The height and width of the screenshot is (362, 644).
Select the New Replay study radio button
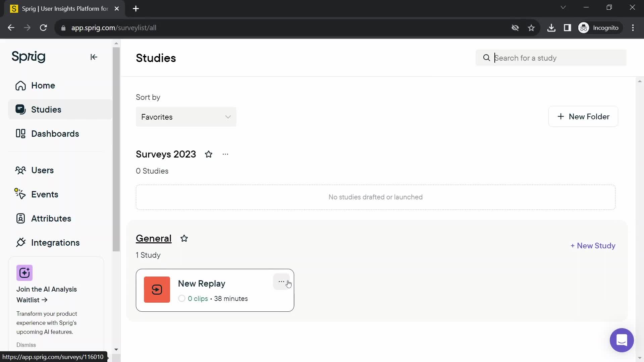coord(182,298)
